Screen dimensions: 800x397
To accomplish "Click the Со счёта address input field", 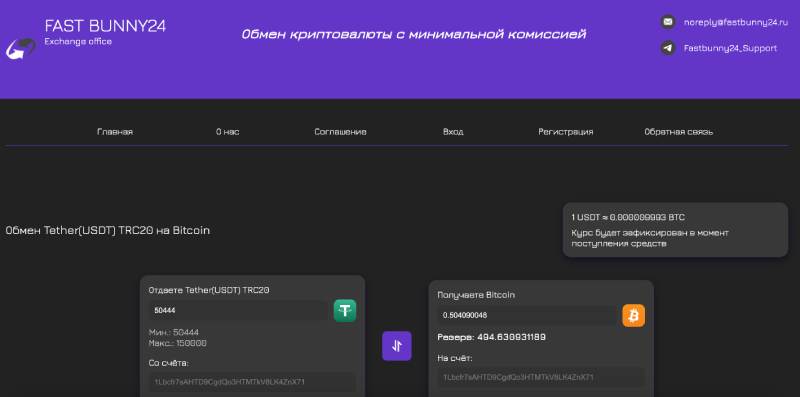I will 252,382.
